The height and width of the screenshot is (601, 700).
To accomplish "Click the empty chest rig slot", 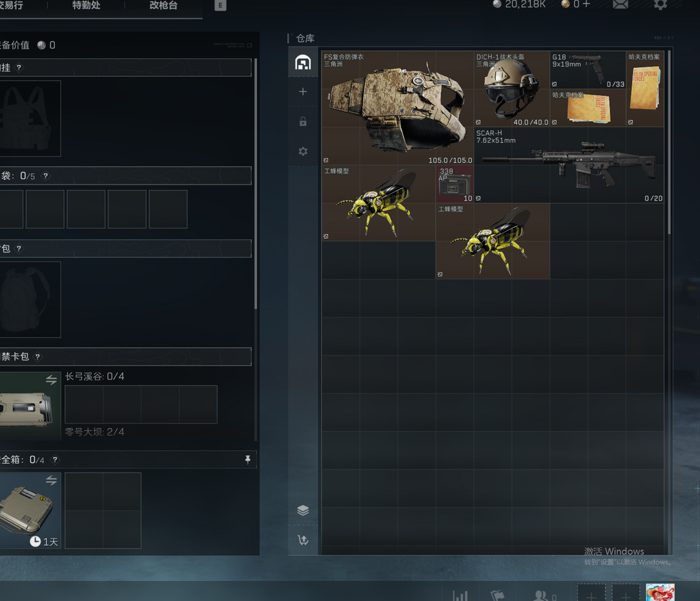I will pos(30,119).
